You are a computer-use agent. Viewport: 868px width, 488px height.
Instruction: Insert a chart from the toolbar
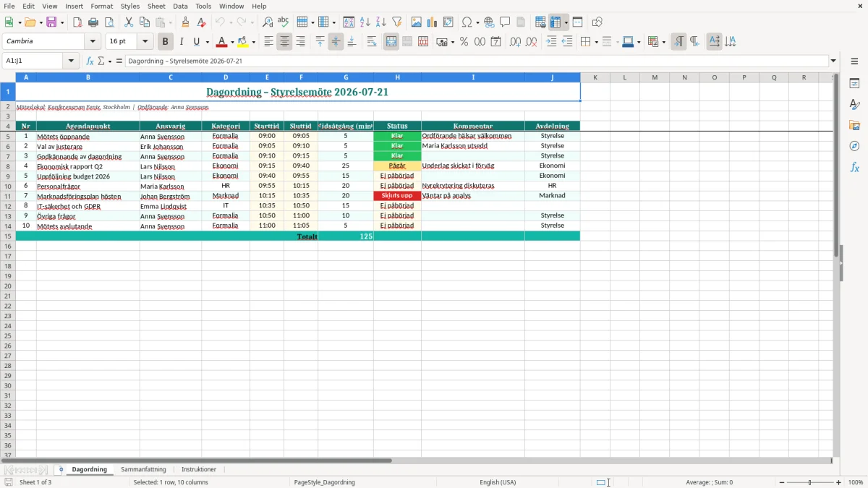433,22
